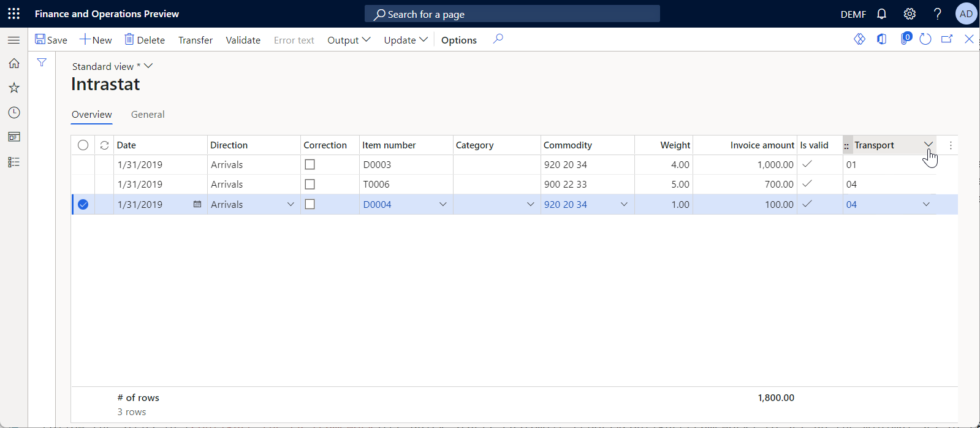Screen dimensions: 980x428
Task: Click the 900 22 33 commodity cell
Action: coord(587,184)
